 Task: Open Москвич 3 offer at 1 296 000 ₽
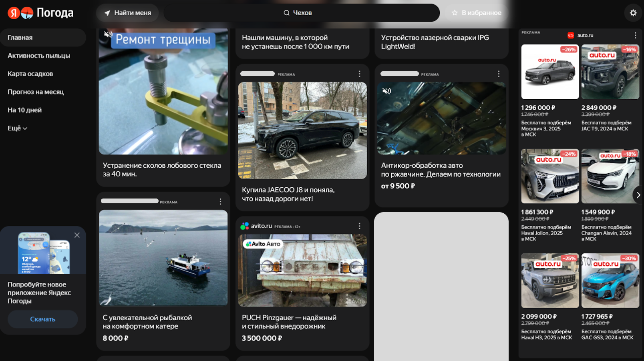pos(550,72)
